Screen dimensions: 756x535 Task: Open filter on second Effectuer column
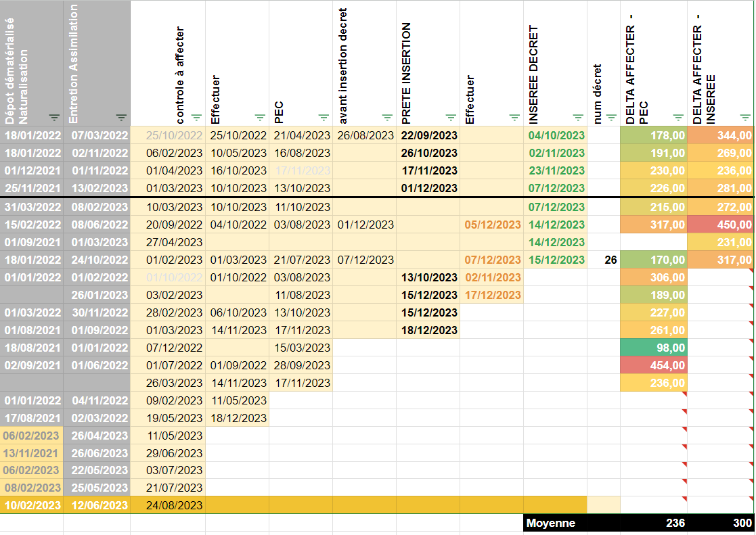tap(514, 117)
